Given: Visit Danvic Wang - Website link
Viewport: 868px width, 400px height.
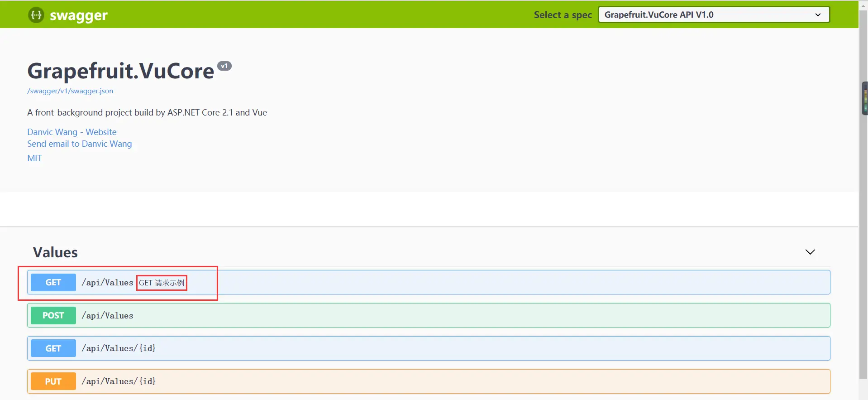Looking at the screenshot, I should [72, 132].
